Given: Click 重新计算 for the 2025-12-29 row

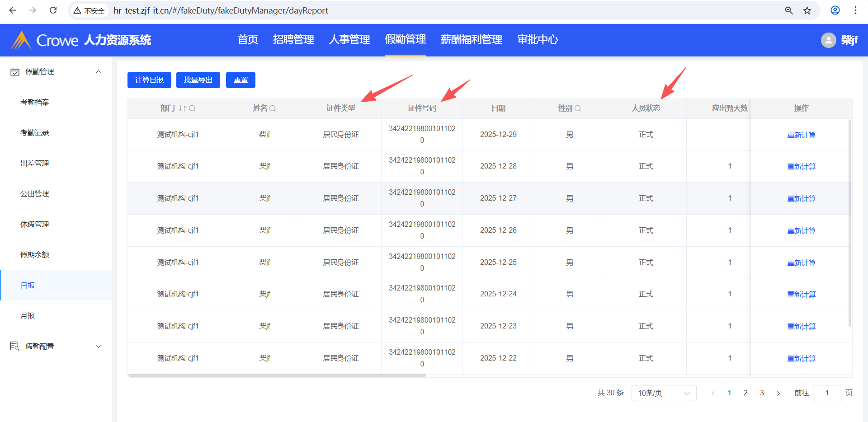Looking at the screenshot, I should (x=801, y=135).
